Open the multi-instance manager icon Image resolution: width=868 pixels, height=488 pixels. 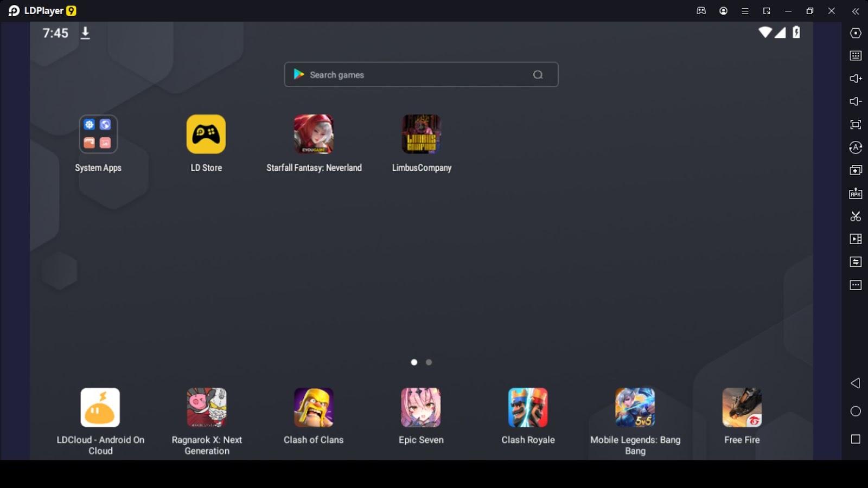pos(856,170)
